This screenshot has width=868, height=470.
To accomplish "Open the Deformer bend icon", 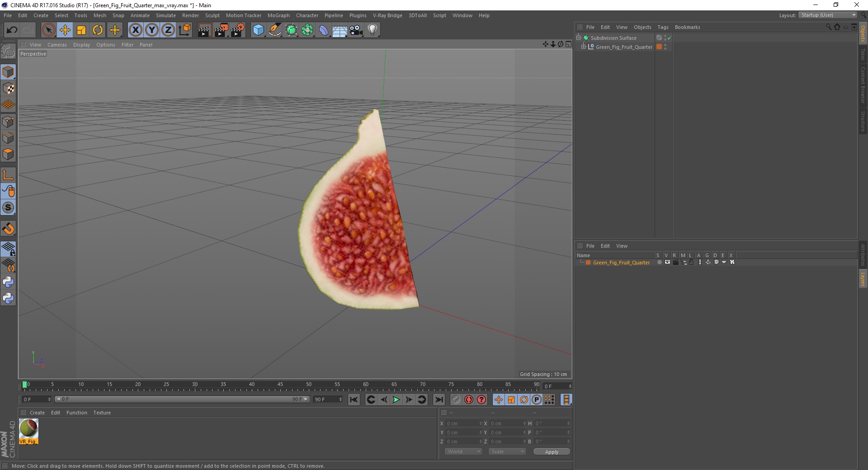I will 324,30.
